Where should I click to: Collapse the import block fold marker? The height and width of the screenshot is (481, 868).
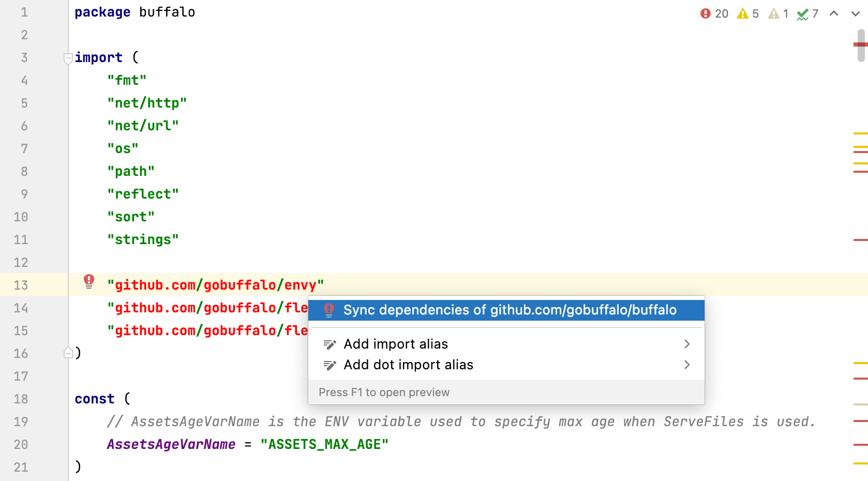pos(68,58)
